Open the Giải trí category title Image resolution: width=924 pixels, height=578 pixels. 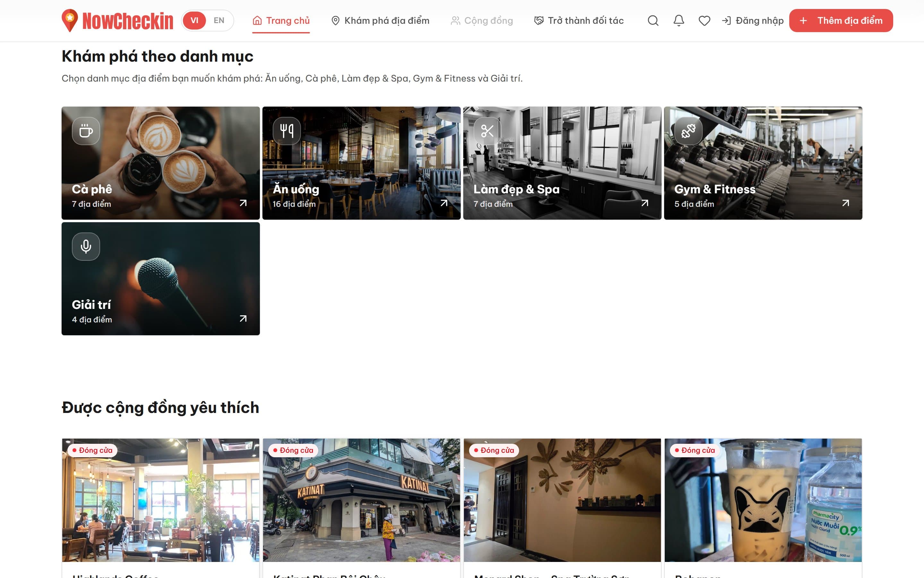91,305
